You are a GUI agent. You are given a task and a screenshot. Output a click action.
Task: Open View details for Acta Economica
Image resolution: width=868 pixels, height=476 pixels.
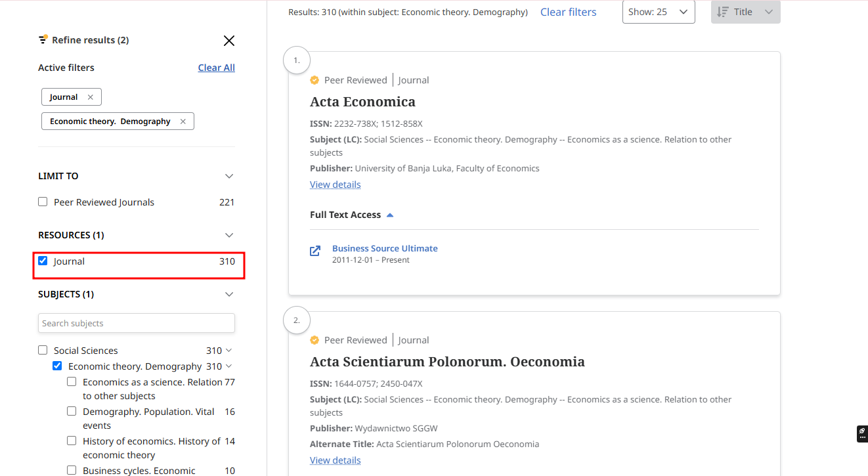coord(335,184)
